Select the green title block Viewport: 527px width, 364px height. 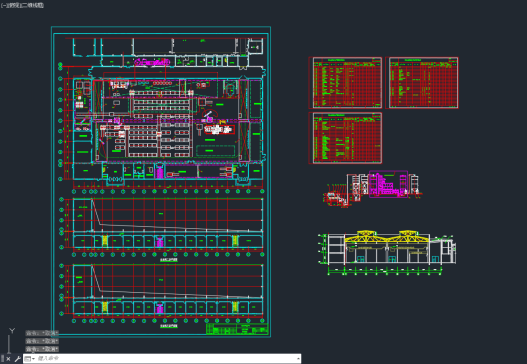tap(237, 329)
